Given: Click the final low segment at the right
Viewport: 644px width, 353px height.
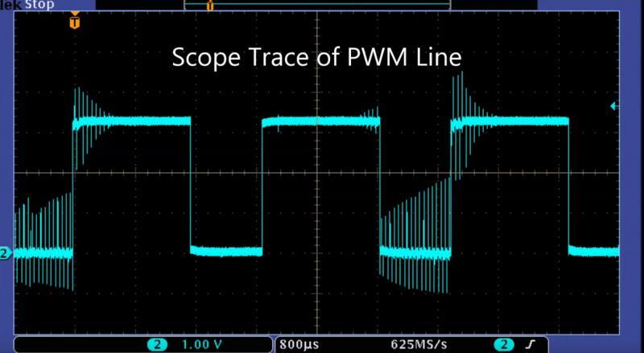Looking at the screenshot, I should pyautogui.click(x=594, y=251).
